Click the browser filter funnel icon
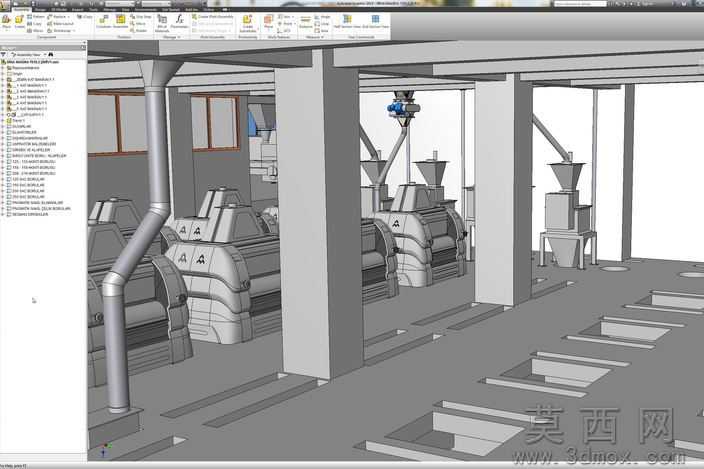The height and width of the screenshot is (469, 704). [x=4, y=54]
